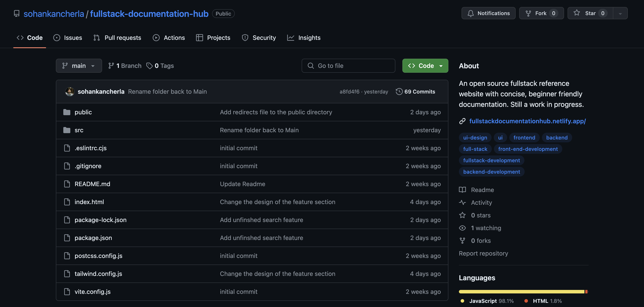The height and width of the screenshot is (307, 644).
Task: Open the star lists dropdown arrow
Action: [620, 14]
